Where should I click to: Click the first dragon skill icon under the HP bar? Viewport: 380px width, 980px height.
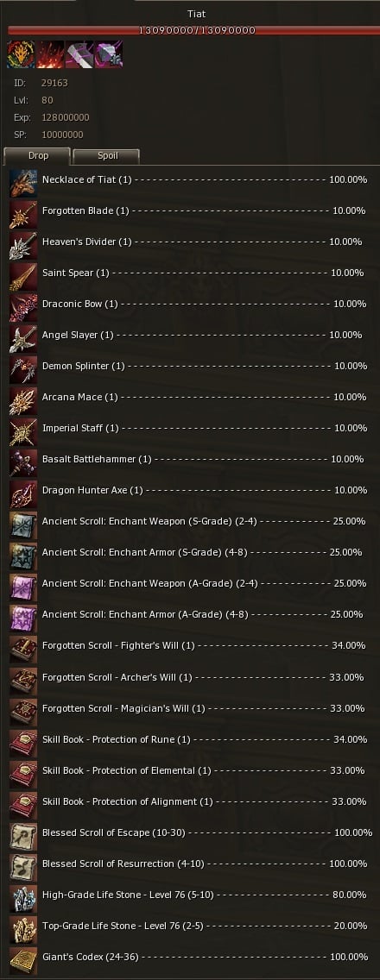pyautogui.click(x=21, y=54)
